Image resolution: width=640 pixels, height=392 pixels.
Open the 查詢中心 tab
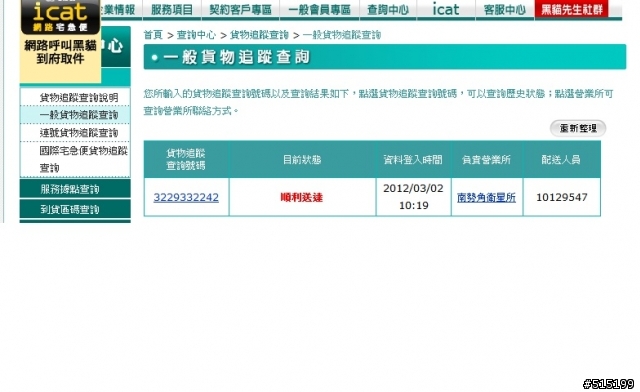point(388,9)
